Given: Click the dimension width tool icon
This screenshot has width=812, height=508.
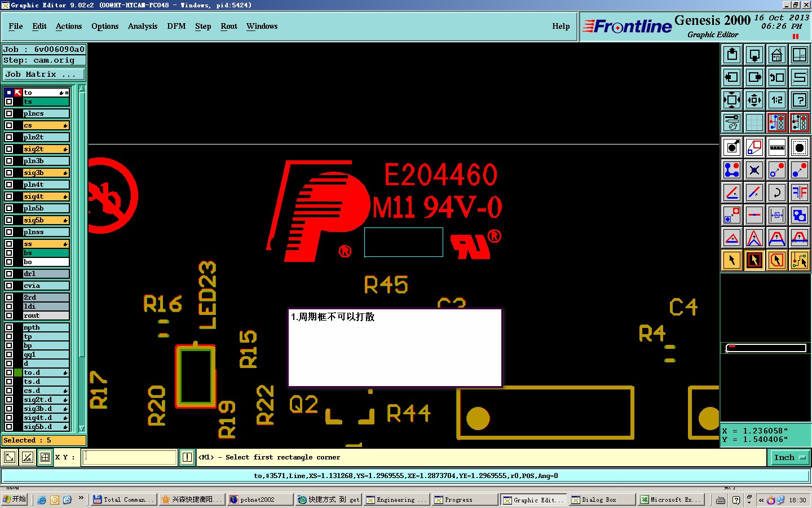Looking at the screenshot, I should (x=777, y=215).
